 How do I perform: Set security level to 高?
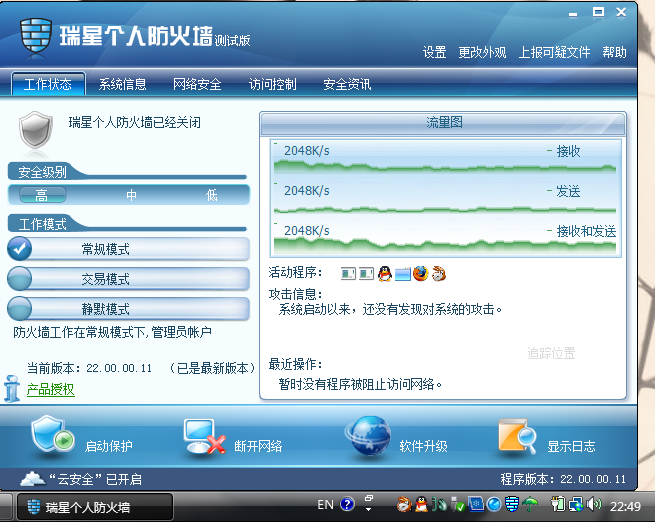coord(42,195)
